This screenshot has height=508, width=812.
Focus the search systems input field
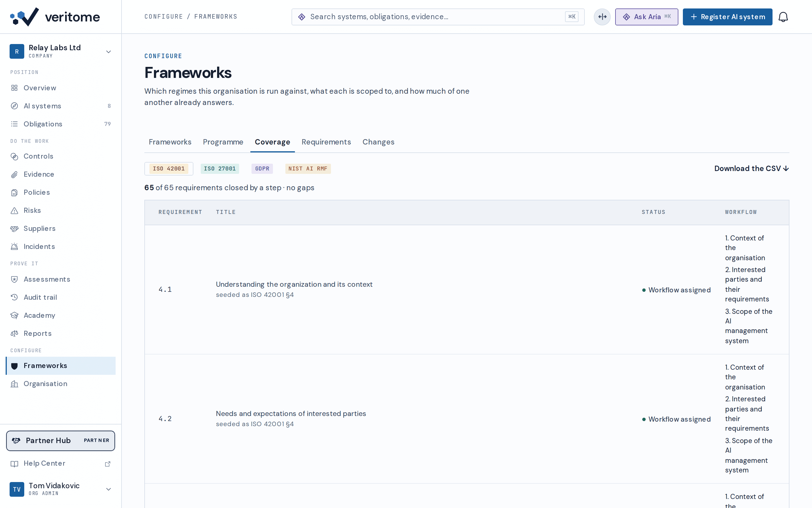pyautogui.click(x=438, y=17)
